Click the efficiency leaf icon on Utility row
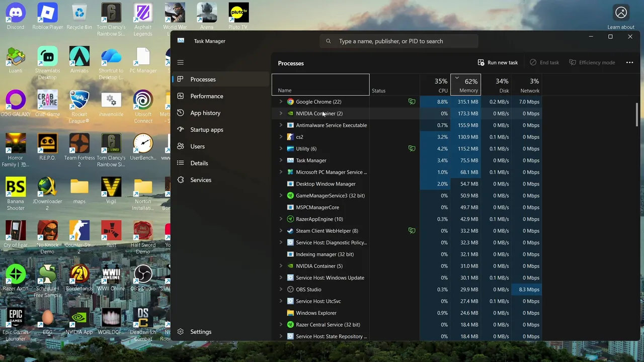The image size is (644, 362). coord(412,149)
